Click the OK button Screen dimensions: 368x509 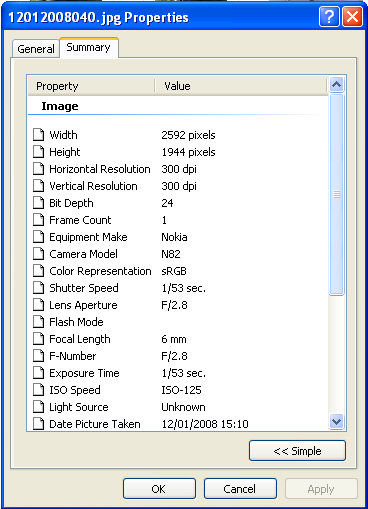[x=159, y=489]
